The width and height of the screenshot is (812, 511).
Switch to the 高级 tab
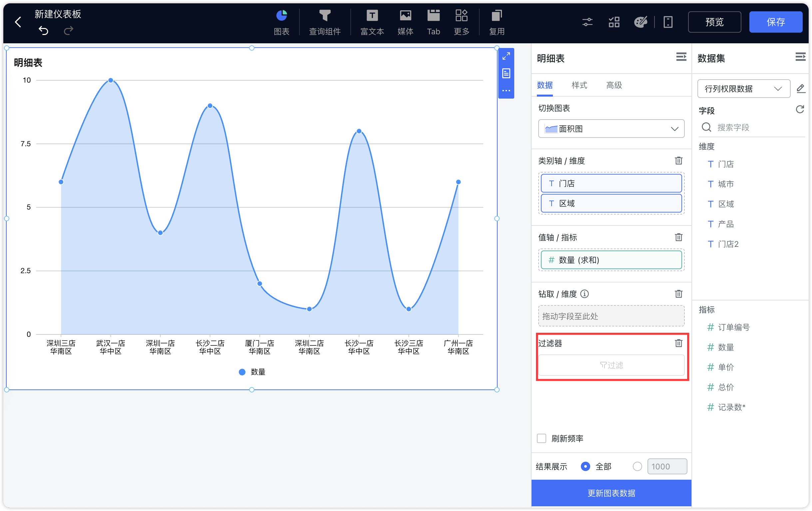coord(614,85)
